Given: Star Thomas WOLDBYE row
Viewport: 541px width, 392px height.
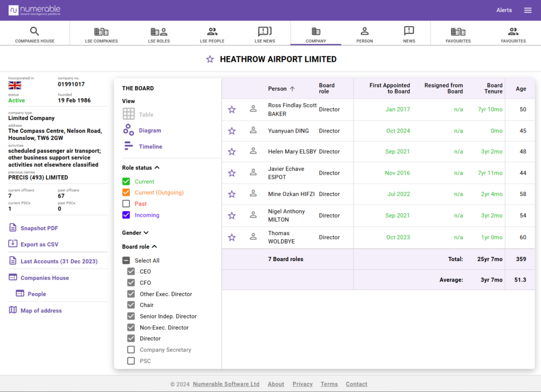Looking at the screenshot, I should [x=232, y=237].
